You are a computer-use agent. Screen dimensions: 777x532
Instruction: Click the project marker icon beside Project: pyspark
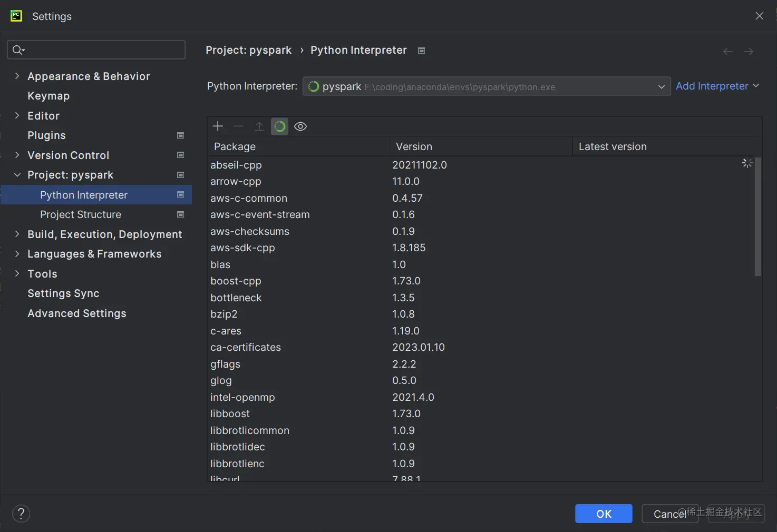click(x=181, y=175)
